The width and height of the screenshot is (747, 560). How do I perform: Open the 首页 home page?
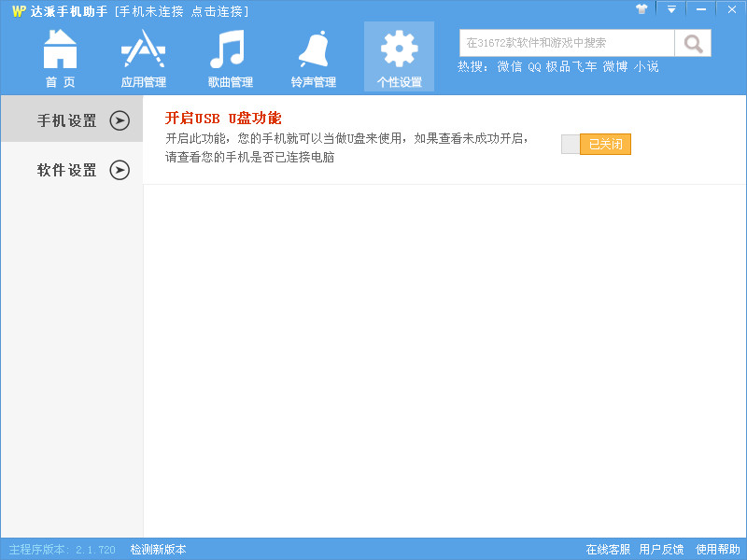(59, 54)
